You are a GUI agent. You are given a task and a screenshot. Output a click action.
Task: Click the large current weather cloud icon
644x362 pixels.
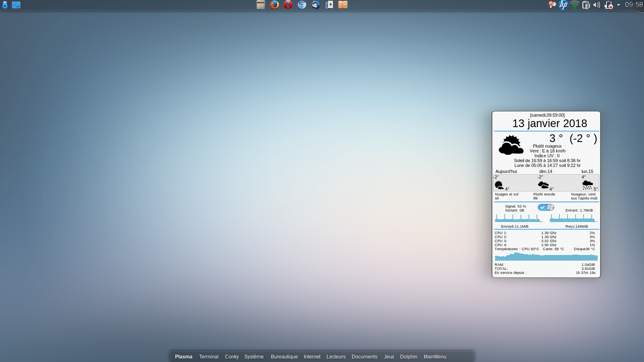point(511,145)
